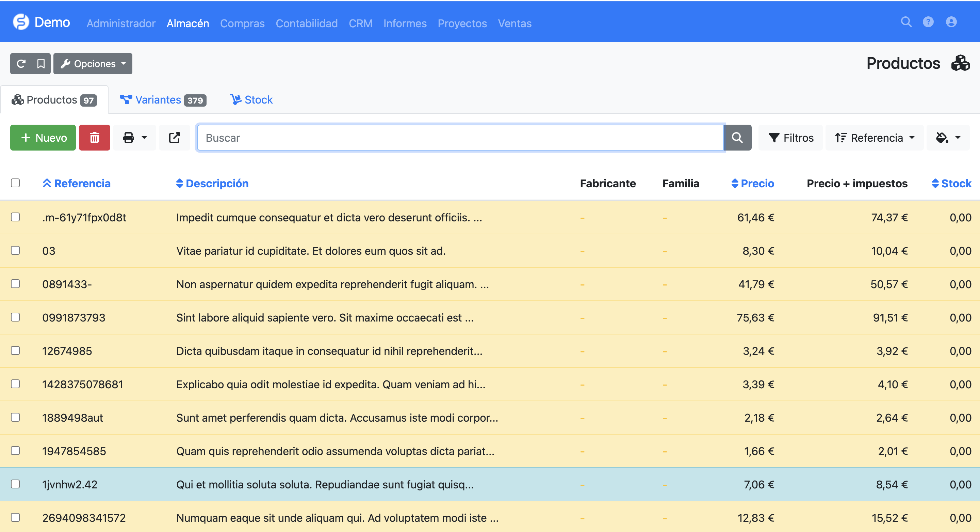Check the row 0991873793 checkbox

(x=15, y=317)
